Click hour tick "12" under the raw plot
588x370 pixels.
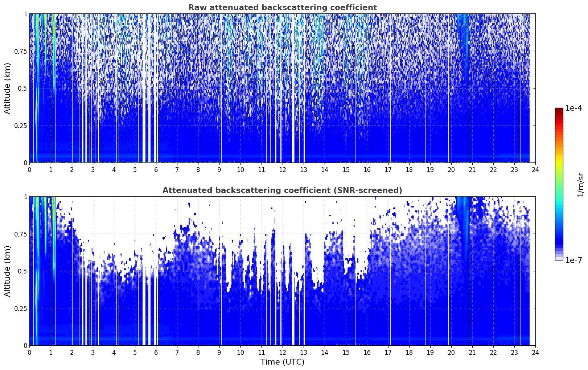(282, 169)
